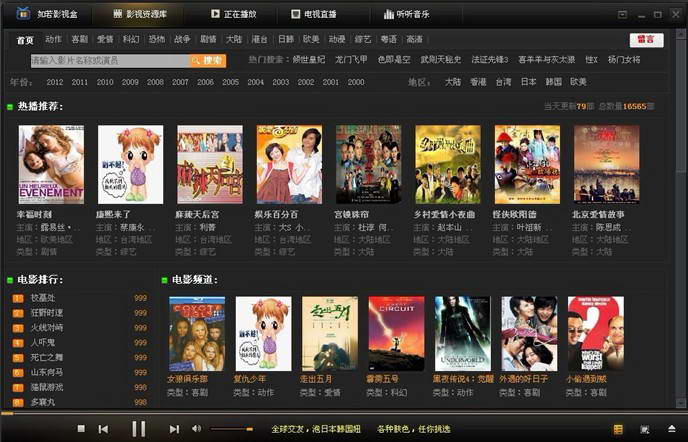Filter by region 日本

pyautogui.click(x=528, y=82)
